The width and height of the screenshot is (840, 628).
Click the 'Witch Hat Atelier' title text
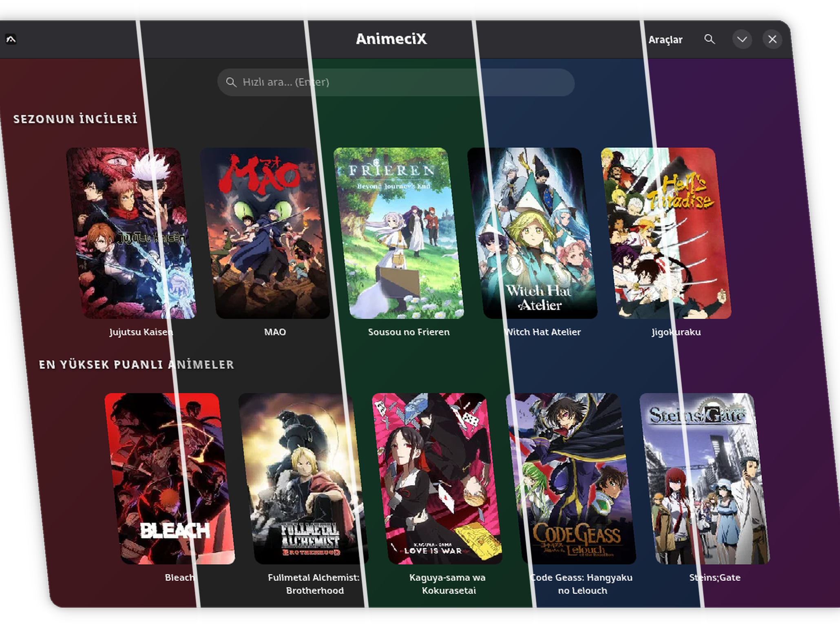tap(542, 332)
